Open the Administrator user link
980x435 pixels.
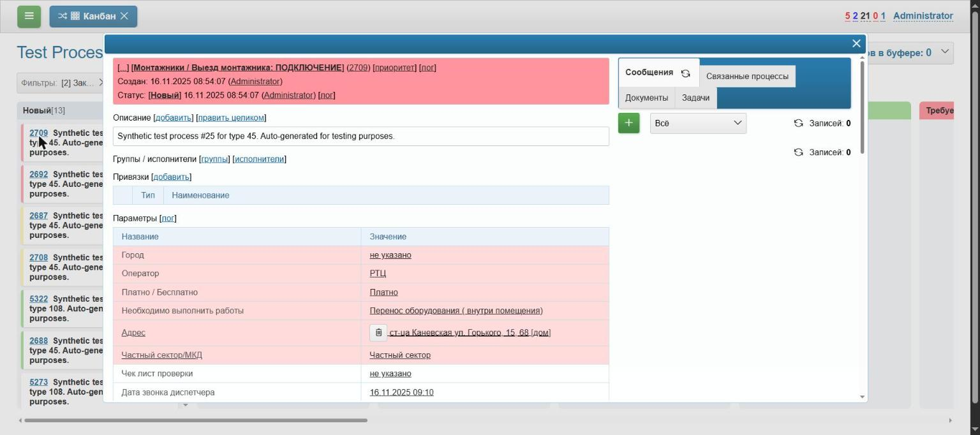pos(923,16)
